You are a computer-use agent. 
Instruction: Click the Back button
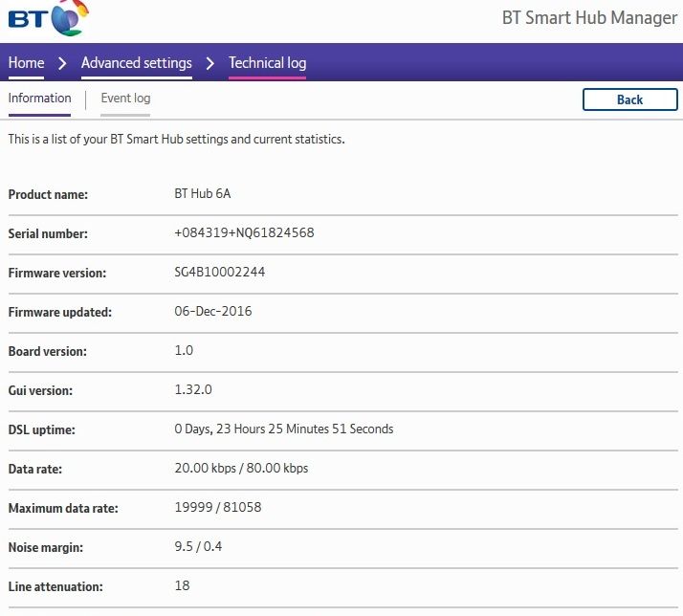click(x=629, y=99)
